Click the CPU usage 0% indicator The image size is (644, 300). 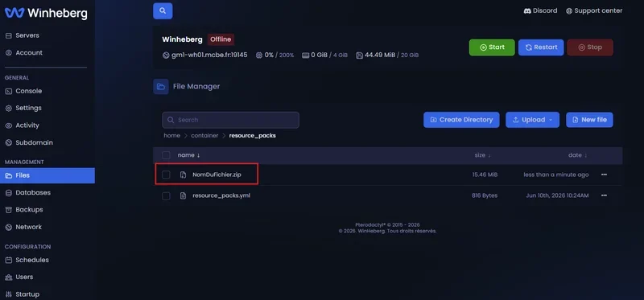coord(275,55)
